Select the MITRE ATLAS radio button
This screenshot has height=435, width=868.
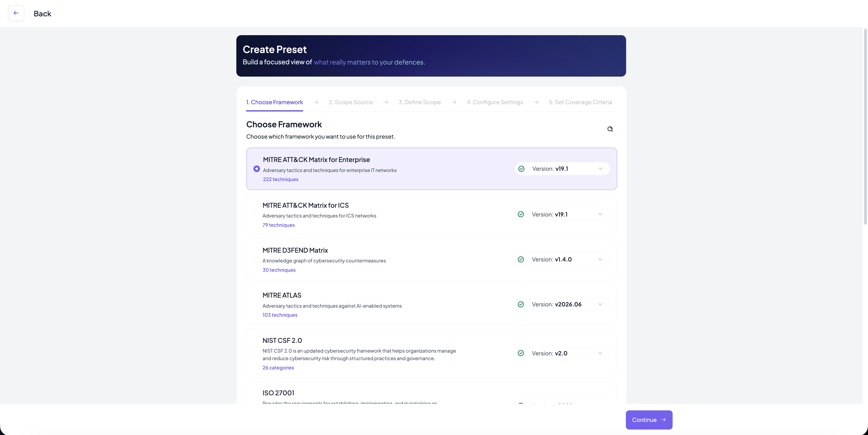pos(256,304)
